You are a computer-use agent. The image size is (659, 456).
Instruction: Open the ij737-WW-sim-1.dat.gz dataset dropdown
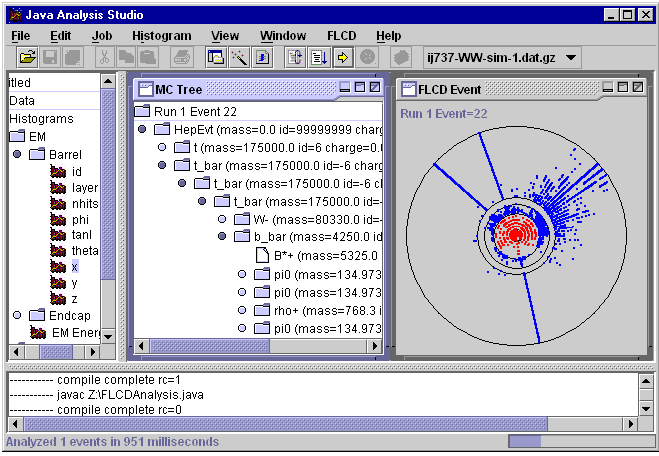[x=571, y=58]
